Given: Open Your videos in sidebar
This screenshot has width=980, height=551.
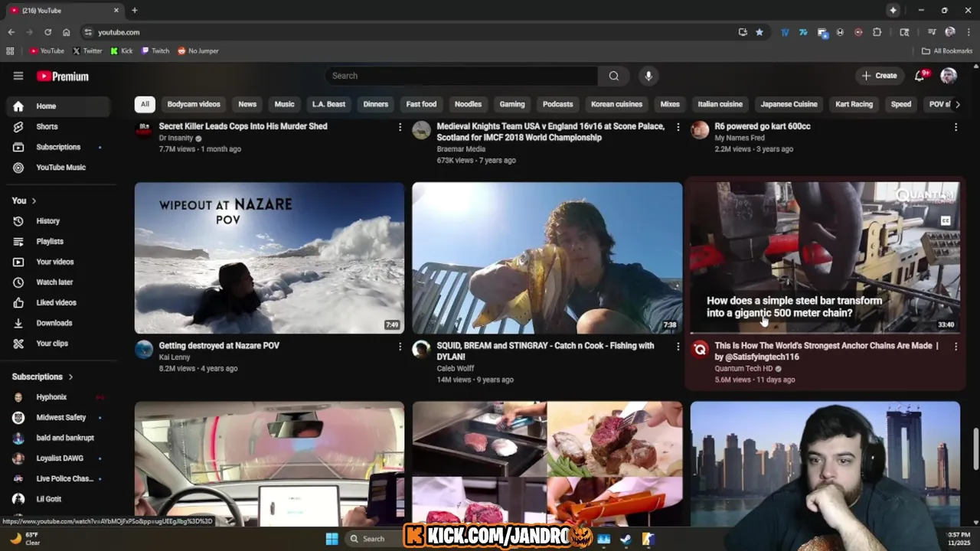Looking at the screenshot, I should click(58, 262).
